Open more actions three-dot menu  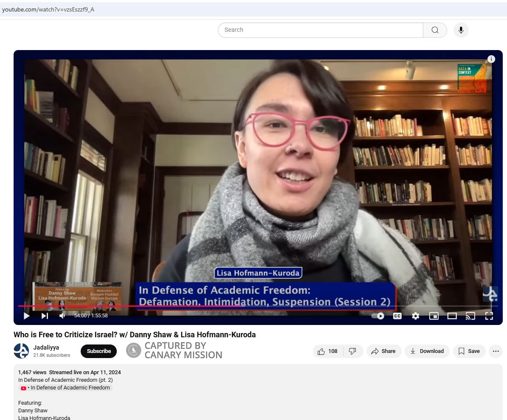tap(495, 351)
